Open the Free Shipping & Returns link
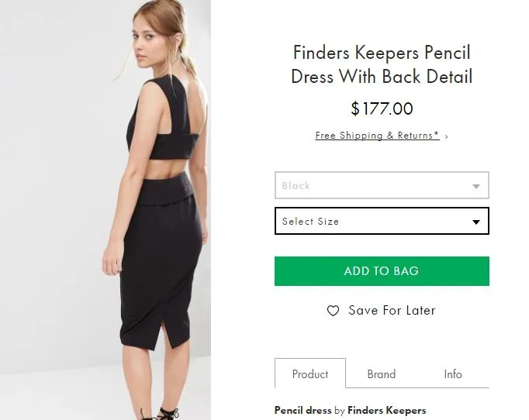The width and height of the screenshot is (529, 420). [377, 136]
